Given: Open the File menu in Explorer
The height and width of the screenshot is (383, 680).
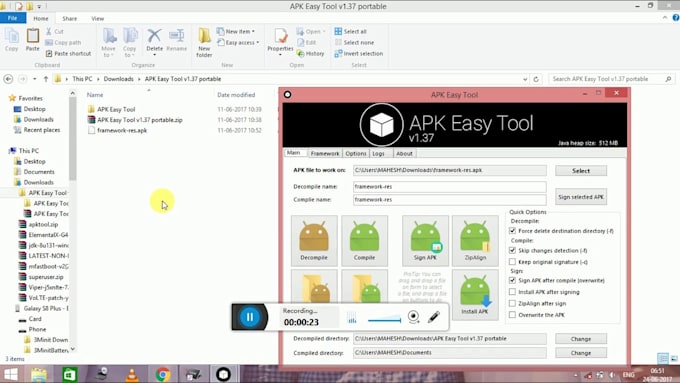Looking at the screenshot, I should tap(13, 18).
